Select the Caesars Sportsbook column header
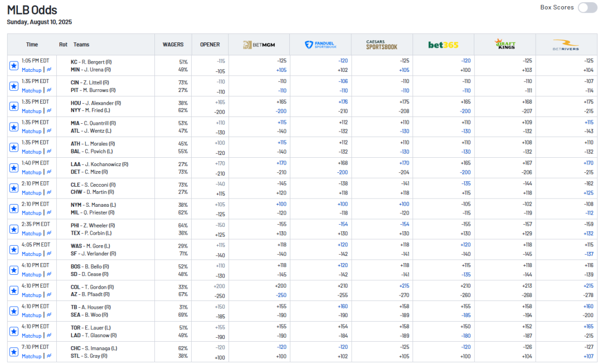 (382, 45)
